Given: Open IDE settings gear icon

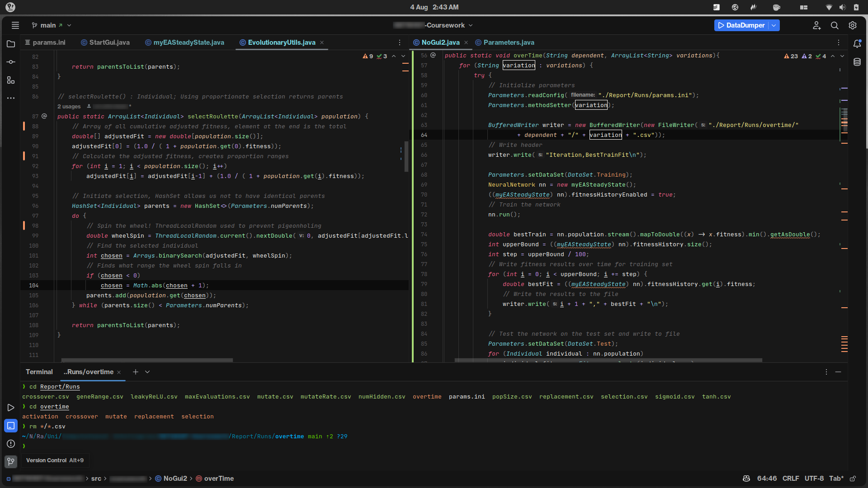Looking at the screenshot, I should tap(853, 25).
